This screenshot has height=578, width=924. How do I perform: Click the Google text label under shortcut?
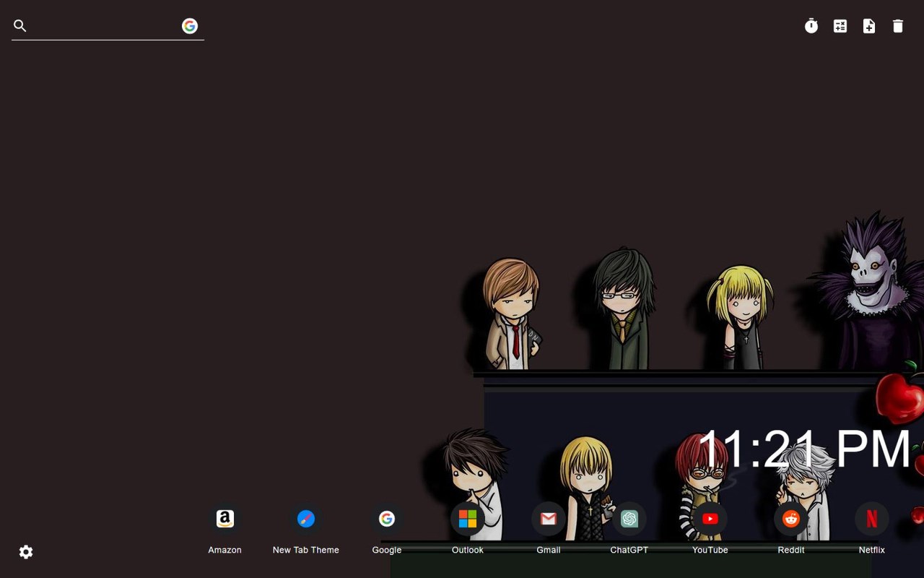click(387, 550)
